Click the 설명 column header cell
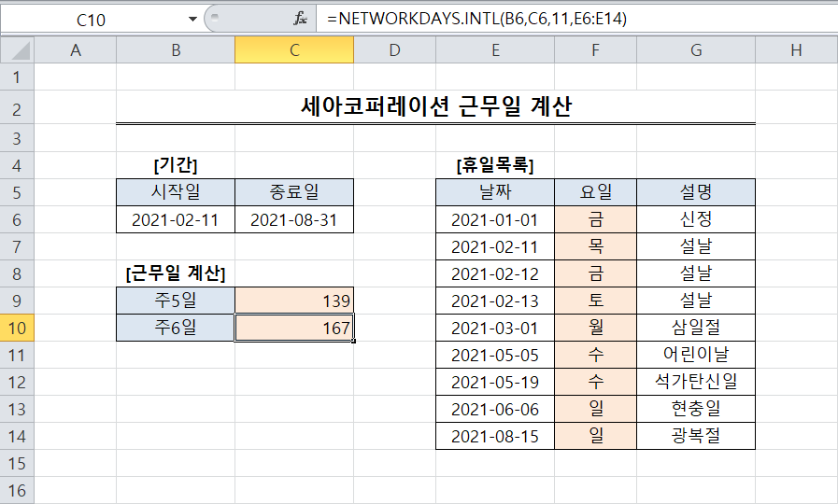Screen dimensions: 838x504 pos(696,192)
